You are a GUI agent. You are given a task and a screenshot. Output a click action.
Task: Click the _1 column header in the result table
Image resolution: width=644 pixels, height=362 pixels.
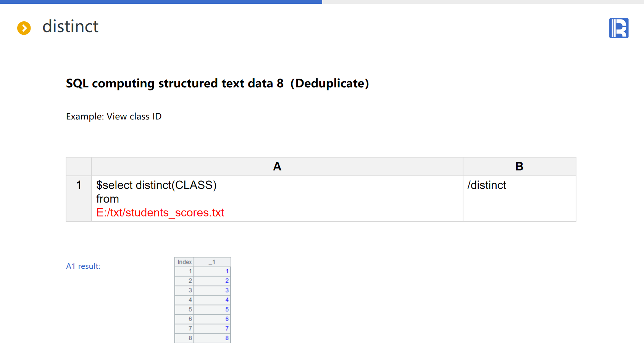[x=212, y=262]
